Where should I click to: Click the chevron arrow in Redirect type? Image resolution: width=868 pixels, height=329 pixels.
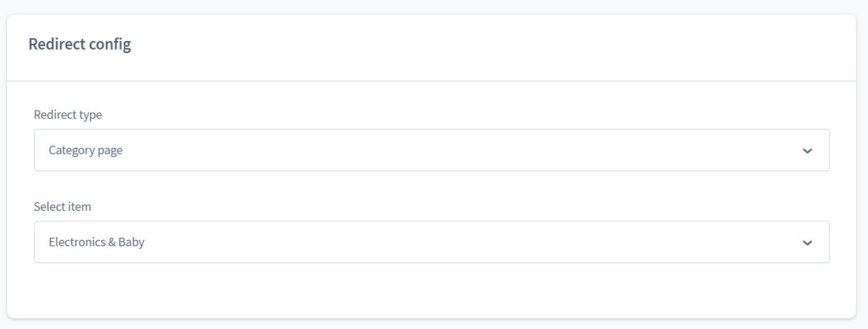coord(807,151)
